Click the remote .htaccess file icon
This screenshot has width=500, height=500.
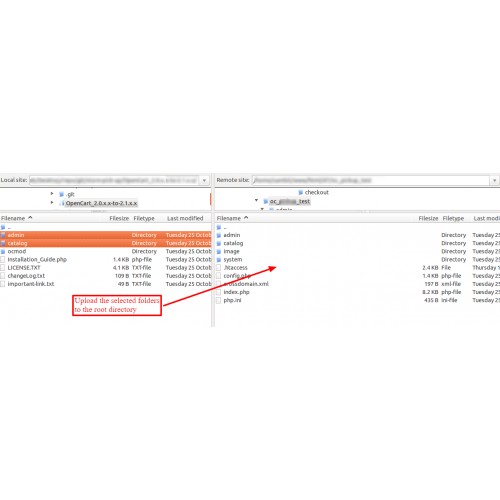tap(218, 268)
